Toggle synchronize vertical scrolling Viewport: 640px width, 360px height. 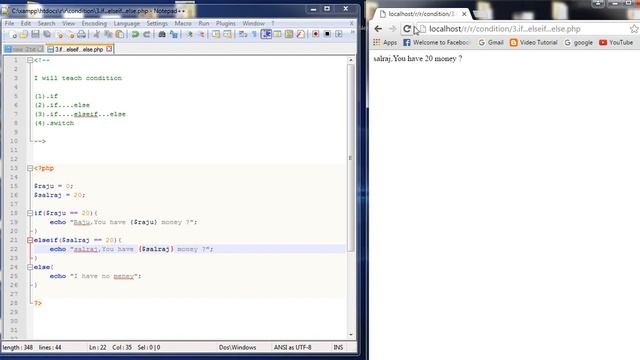click(x=216, y=35)
